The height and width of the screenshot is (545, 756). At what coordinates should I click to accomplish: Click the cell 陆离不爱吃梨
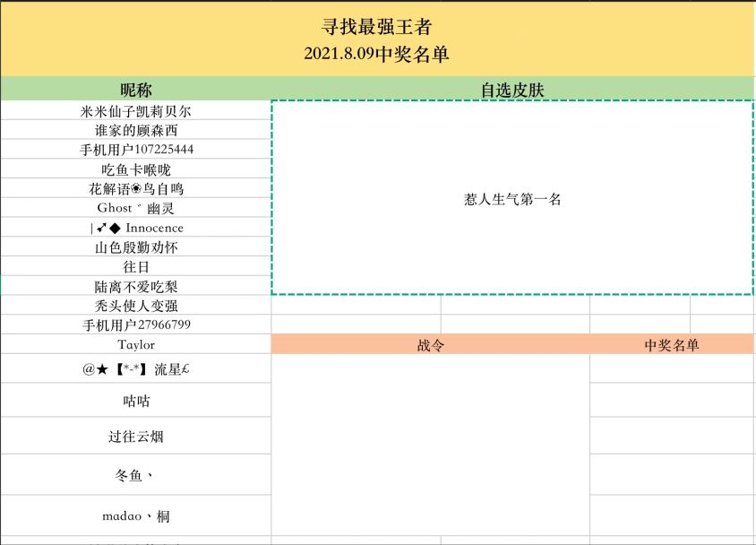click(x=136, y=286)
